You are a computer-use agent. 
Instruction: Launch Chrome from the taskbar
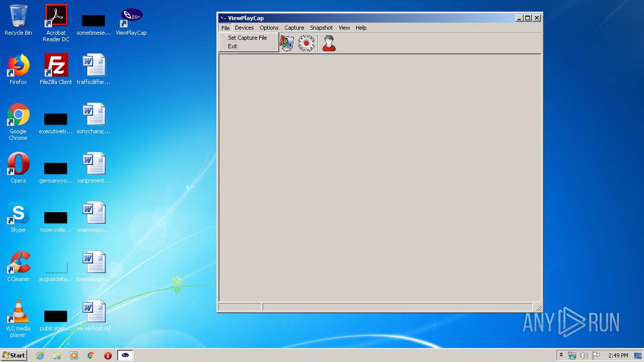coord(91,355)
